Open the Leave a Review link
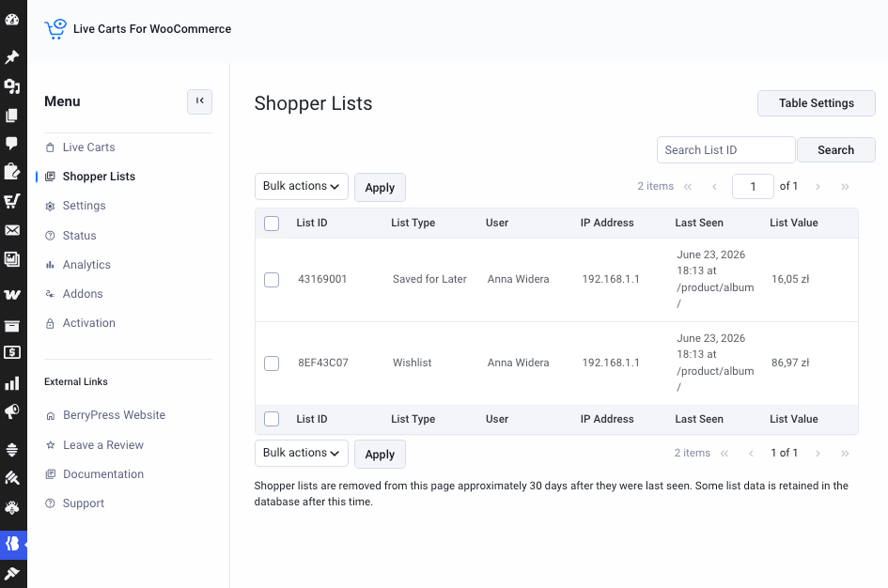The image size is (888, 588). click(103, 445)
